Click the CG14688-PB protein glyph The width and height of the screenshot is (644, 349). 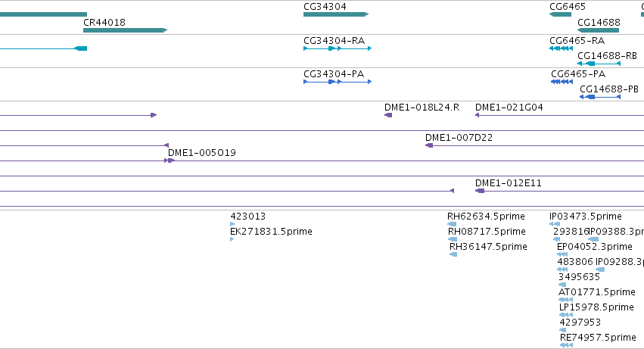[599, 97]
